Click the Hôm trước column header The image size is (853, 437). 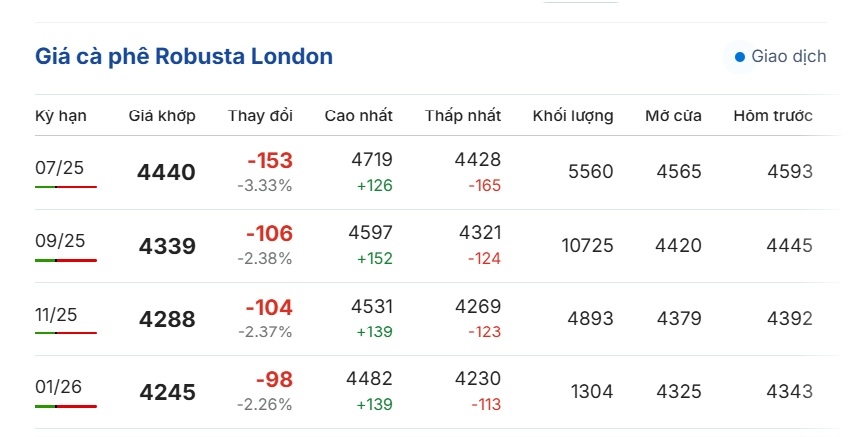(x=773, y=116)
